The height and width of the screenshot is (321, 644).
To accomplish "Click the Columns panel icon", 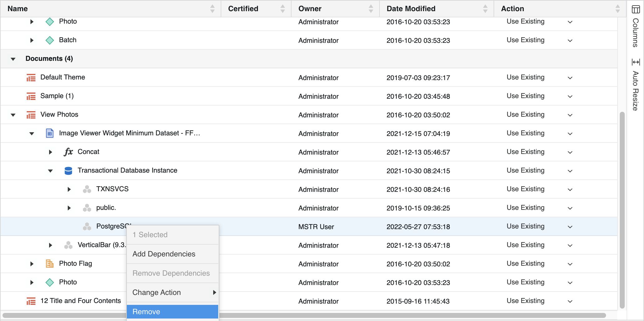I will tap(636, 10).
